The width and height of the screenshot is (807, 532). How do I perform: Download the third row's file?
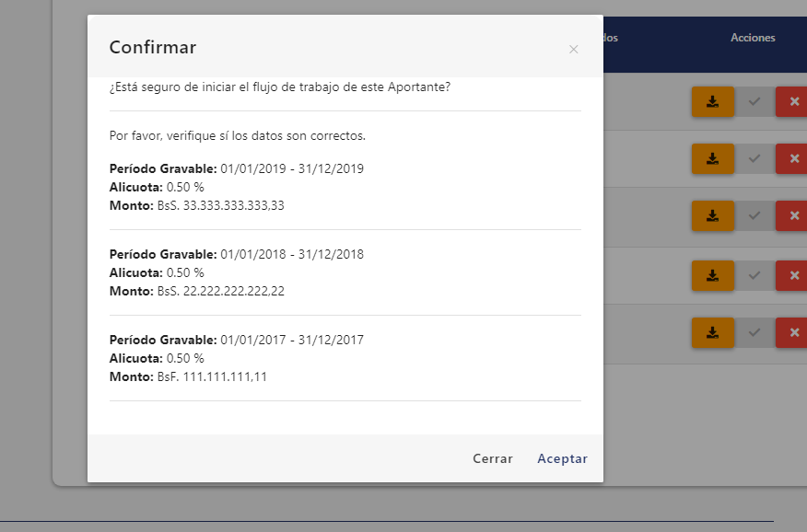pos(712,216)
